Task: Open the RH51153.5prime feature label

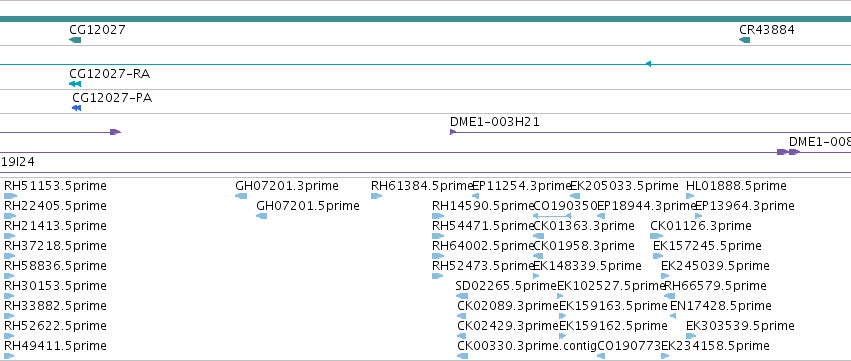Action: coord(55,186)
